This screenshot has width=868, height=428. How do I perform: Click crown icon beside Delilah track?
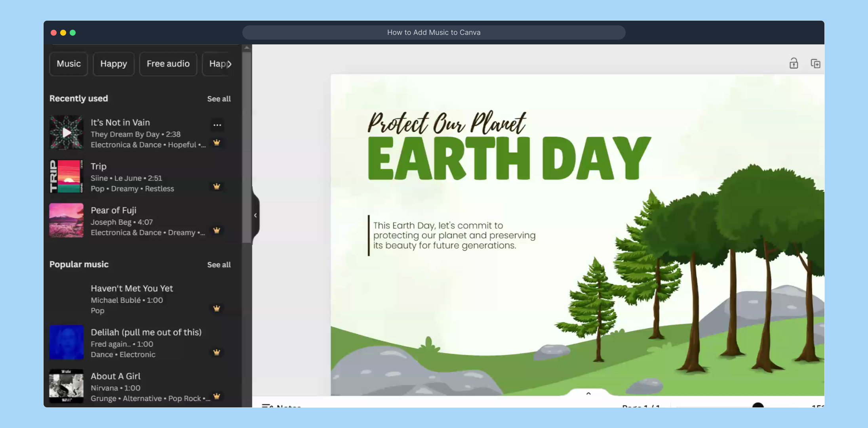(x=217, y=352)
